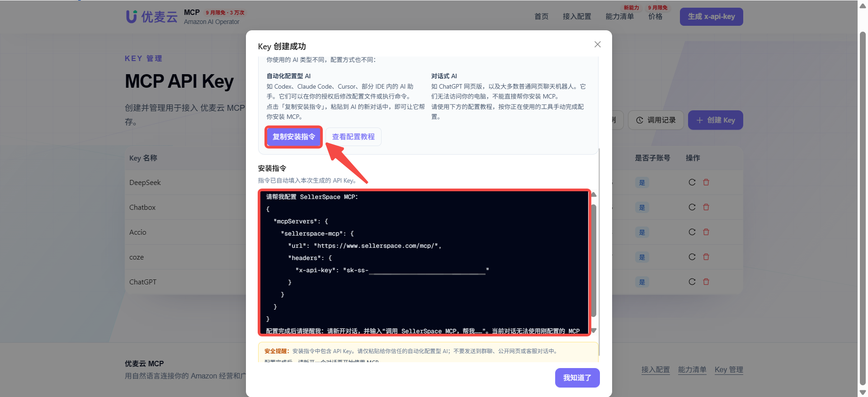Viewport: 868px width, 397px height.
Task: Delete the Accio key
Action: [706, 232]
